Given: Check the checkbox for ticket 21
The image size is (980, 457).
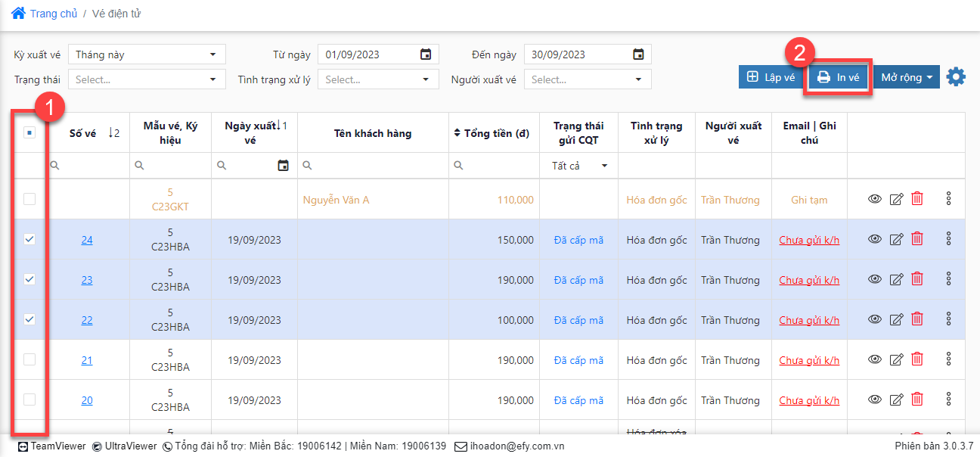Looking at the screenshot, I should pyautogui.click(x=29, y=359).
